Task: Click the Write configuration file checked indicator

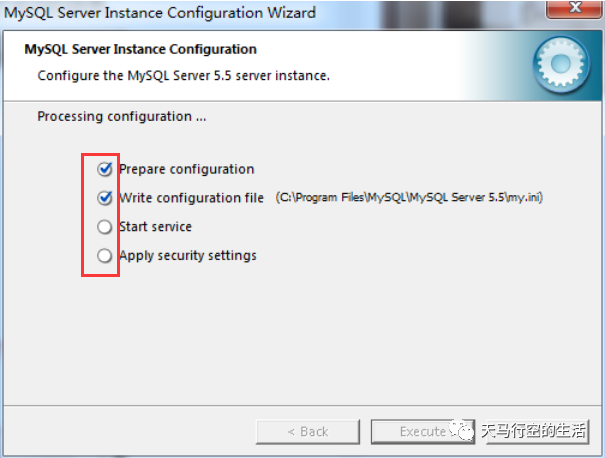Action: coord(105,198)
